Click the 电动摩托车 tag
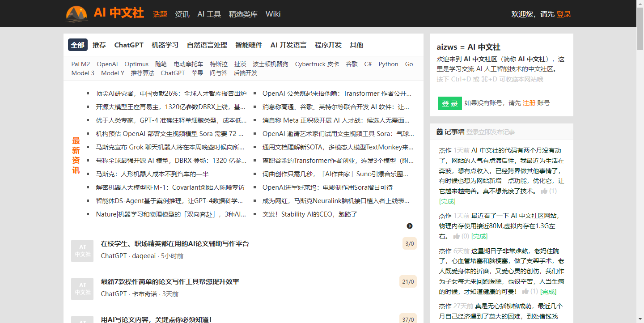644x323 pixels. click(x=188, y=64)
